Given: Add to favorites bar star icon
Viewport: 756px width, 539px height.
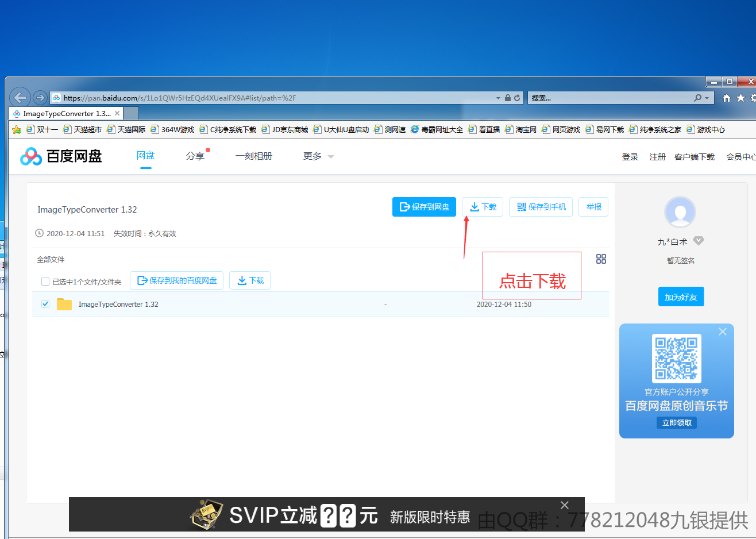Looking at the screenshot, I should [17, 129].
